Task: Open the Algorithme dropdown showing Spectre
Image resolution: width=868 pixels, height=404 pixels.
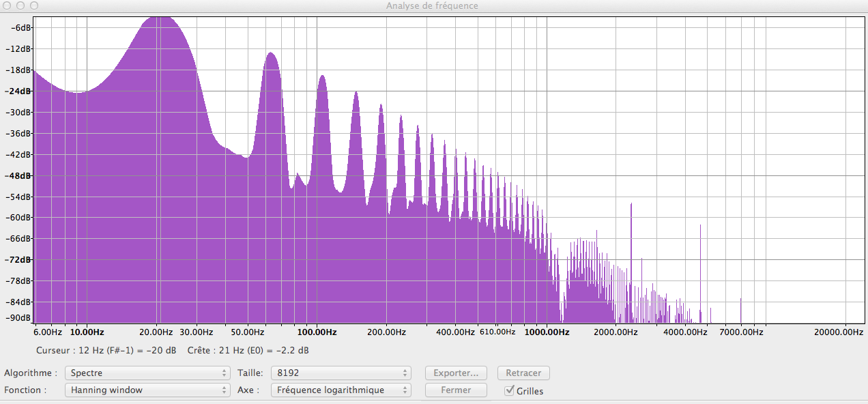Action: click(147, 373)
